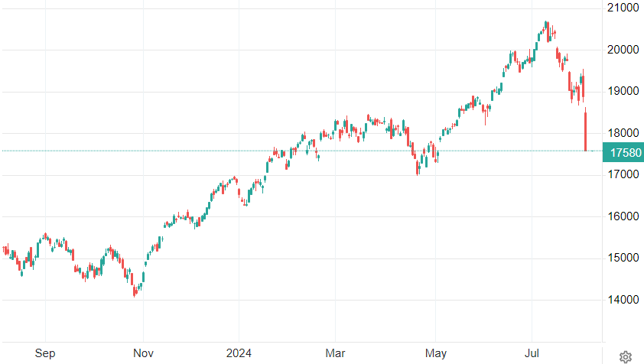This screenshot has height=364, width=644.
Task: Click the 2024 label on time axis
Action: [238, 353]
